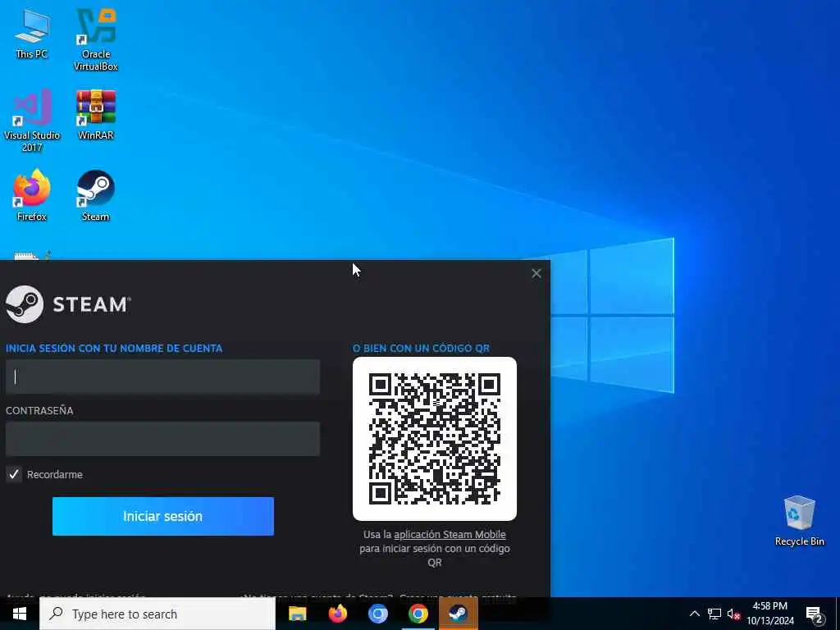Open the aplicación Steam Mobile link

pyautogui.click(x=450, y=534)
